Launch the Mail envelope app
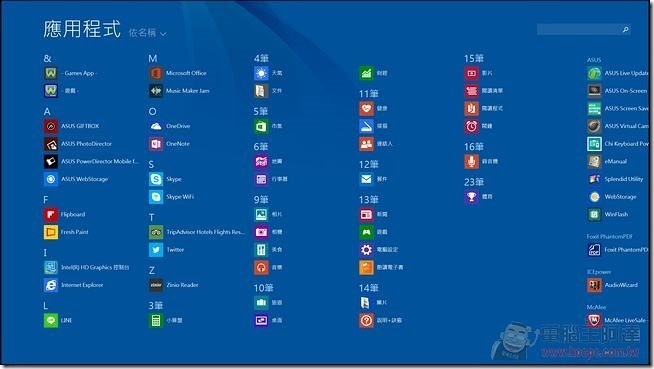Image resolution: width=654 pixels, height=369 pixels. coord(374,179)
